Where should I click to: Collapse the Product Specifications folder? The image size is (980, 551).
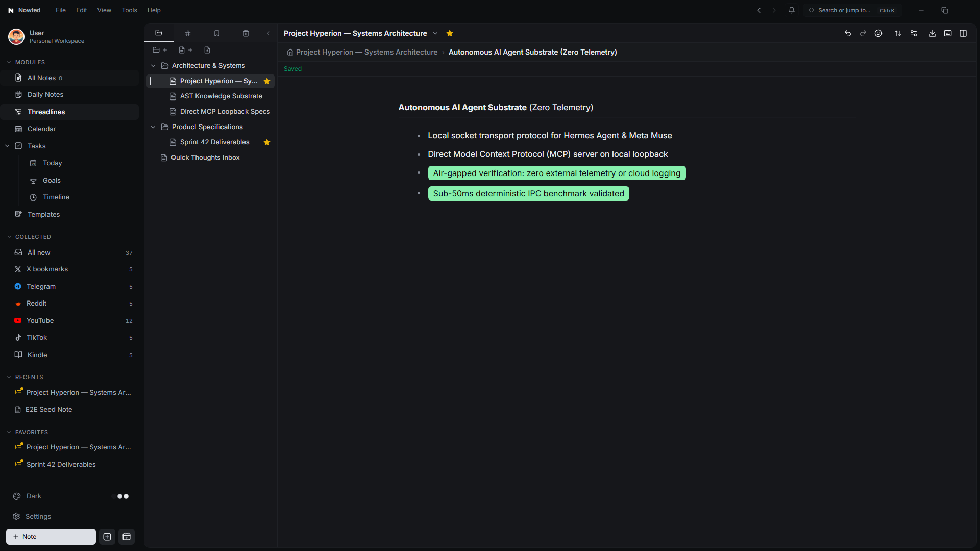[x=153, y=127]
